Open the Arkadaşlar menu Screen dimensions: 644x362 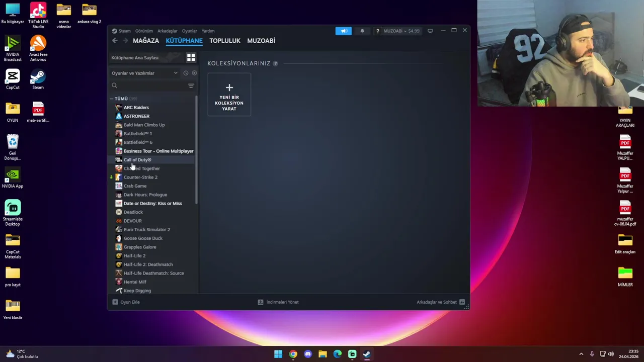point(167,31)
